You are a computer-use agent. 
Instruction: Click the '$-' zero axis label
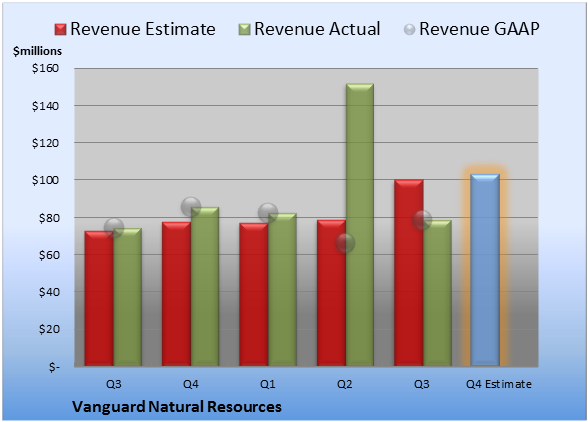54,367
